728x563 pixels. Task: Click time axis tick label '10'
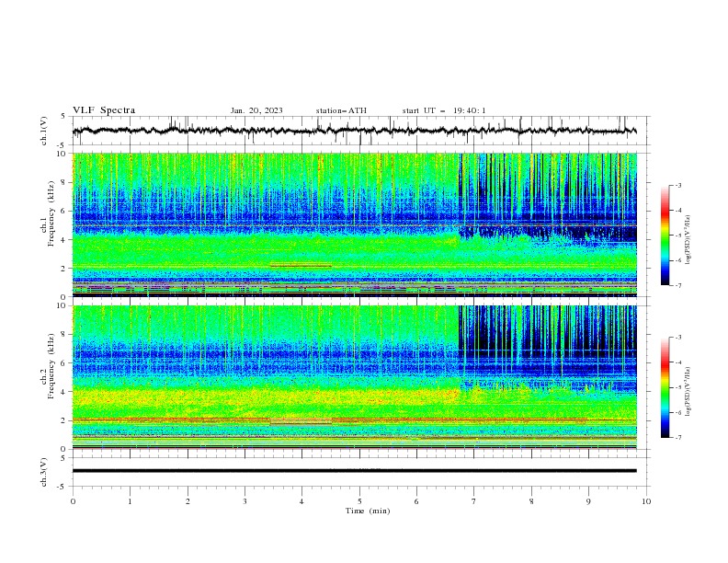pyautogui.click(x=646, y=501)
